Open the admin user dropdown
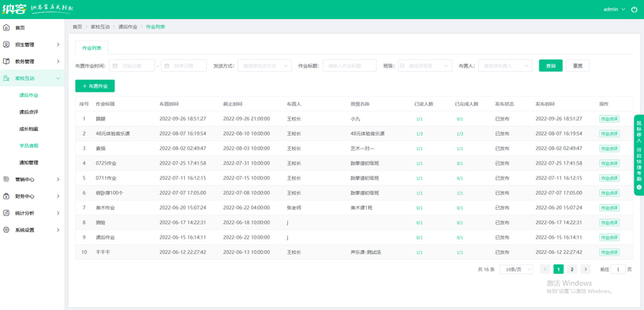Screen dimensions: 644x310 [x=614, y=9]
